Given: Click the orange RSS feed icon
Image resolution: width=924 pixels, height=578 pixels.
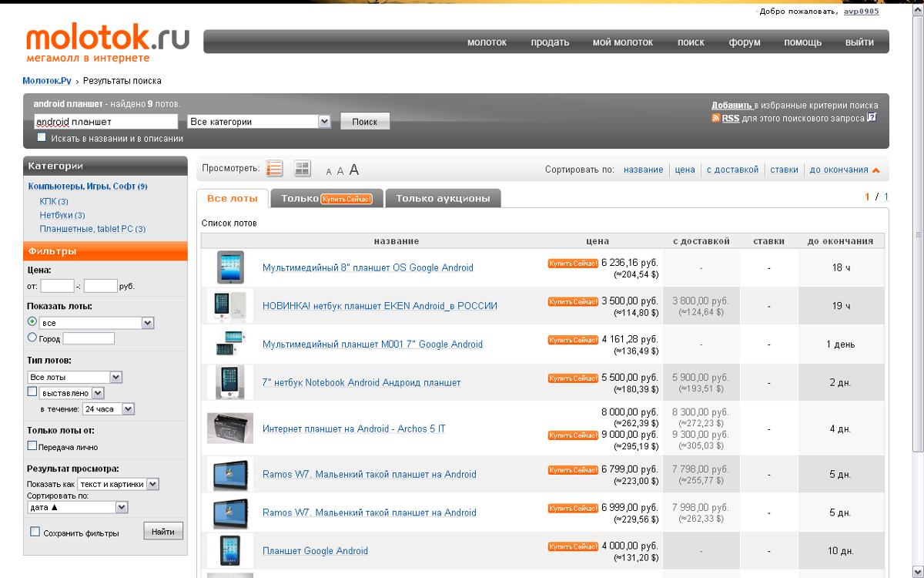Looking at the screenshot, I should pos(715,118).
